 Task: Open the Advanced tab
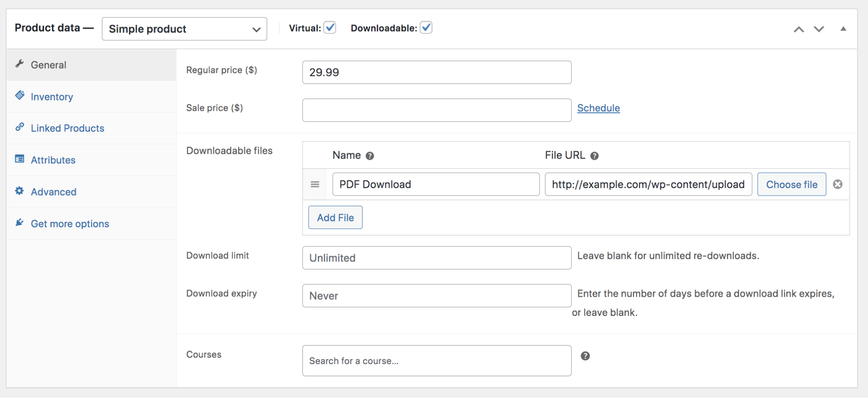click(53, 192)
